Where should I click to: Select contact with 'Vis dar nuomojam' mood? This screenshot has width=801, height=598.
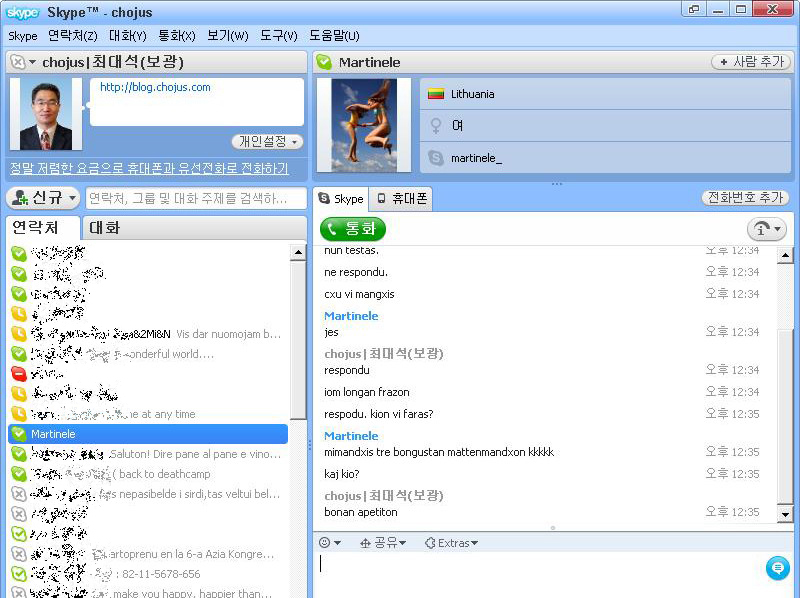click(x=148, y=334)
